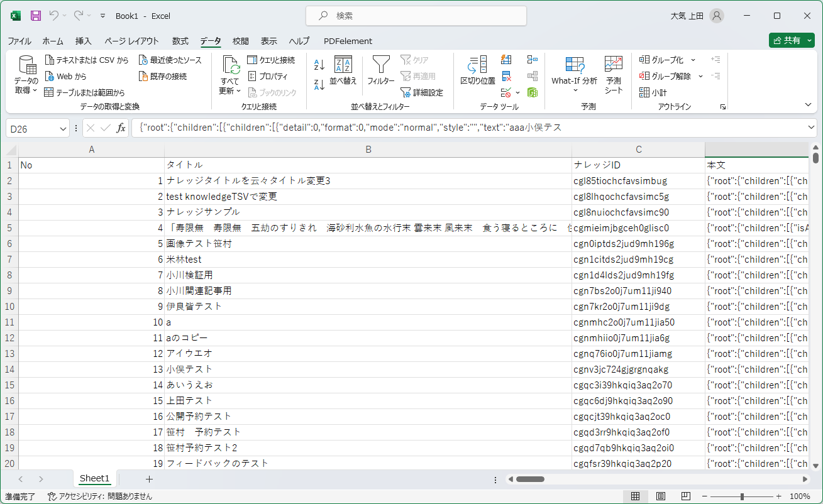
Task: Switch to the 校閲 tab
Action: [241, 41]
